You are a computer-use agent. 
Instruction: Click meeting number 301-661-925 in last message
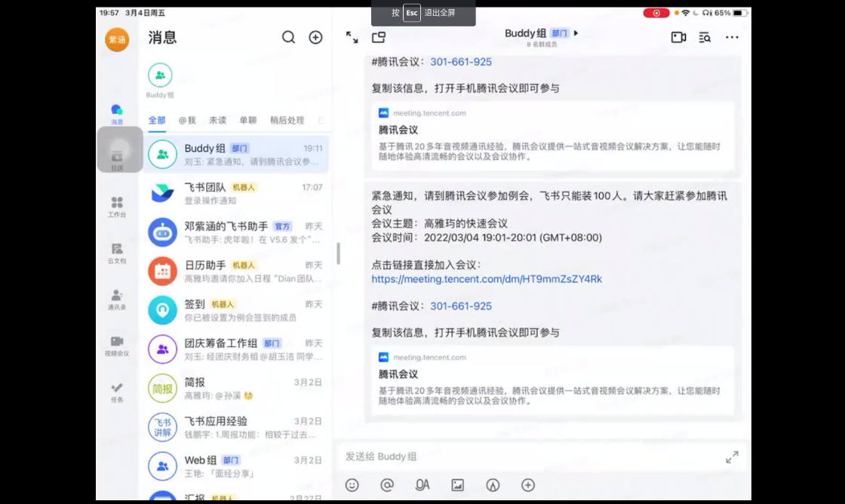click(461, 306)
